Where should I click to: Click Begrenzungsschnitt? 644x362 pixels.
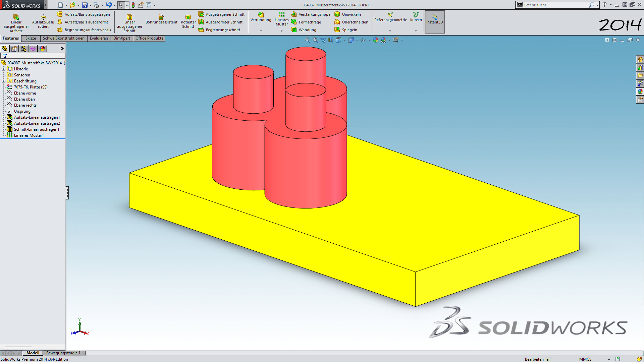point(219,30)
